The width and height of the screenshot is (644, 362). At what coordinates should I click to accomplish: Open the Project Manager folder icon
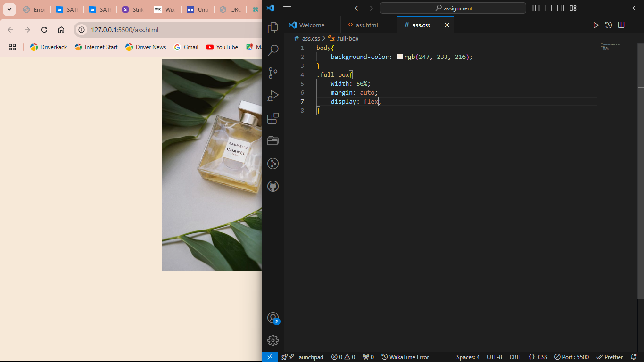coord(273,141)
